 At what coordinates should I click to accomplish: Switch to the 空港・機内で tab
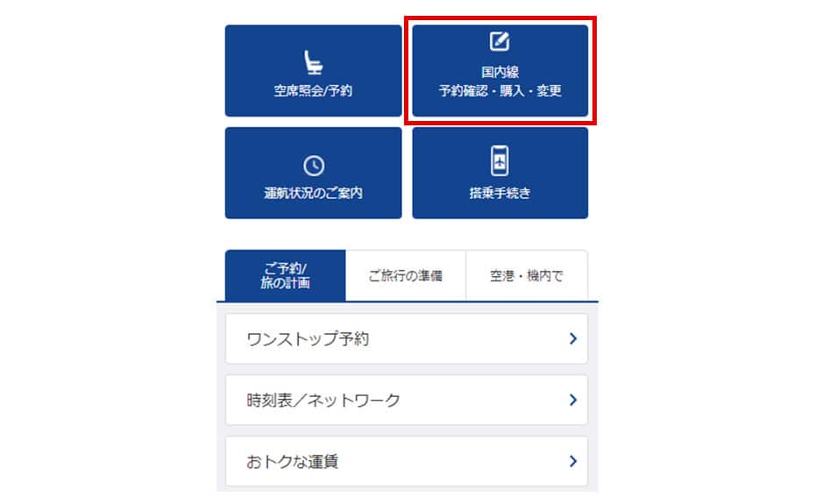527,275
